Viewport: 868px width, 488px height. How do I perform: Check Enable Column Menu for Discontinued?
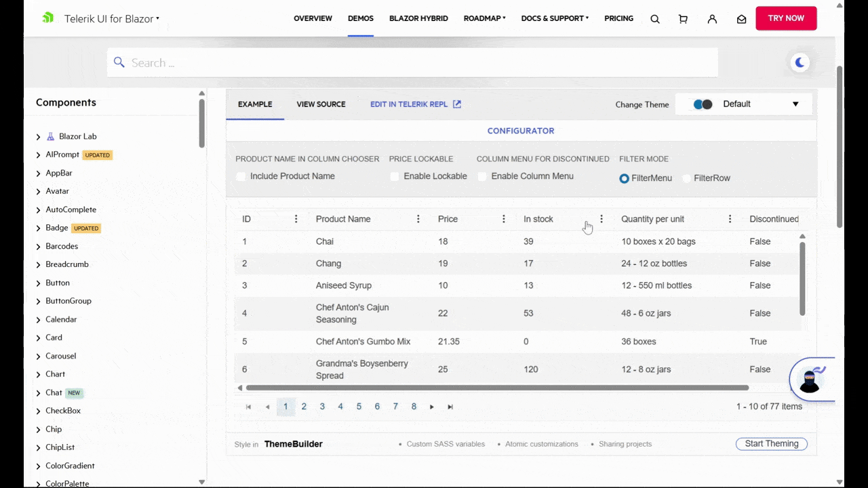[x=481, y=176]
